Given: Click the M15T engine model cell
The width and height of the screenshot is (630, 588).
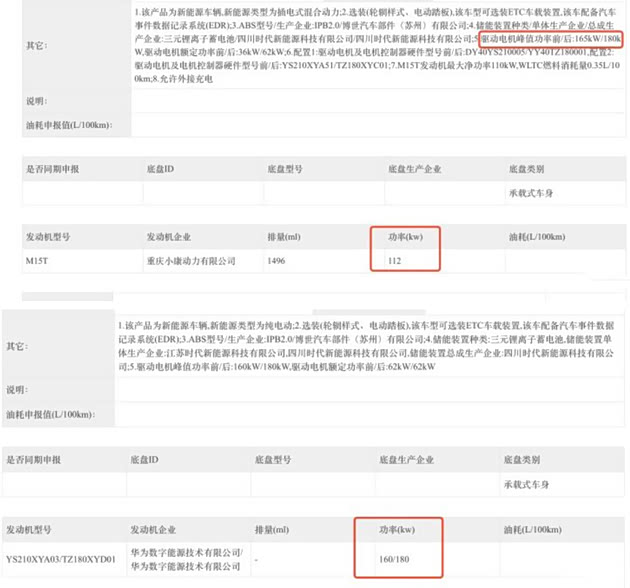Looking at the screenshot, I should pyautogui.click(x=41, y=261).
